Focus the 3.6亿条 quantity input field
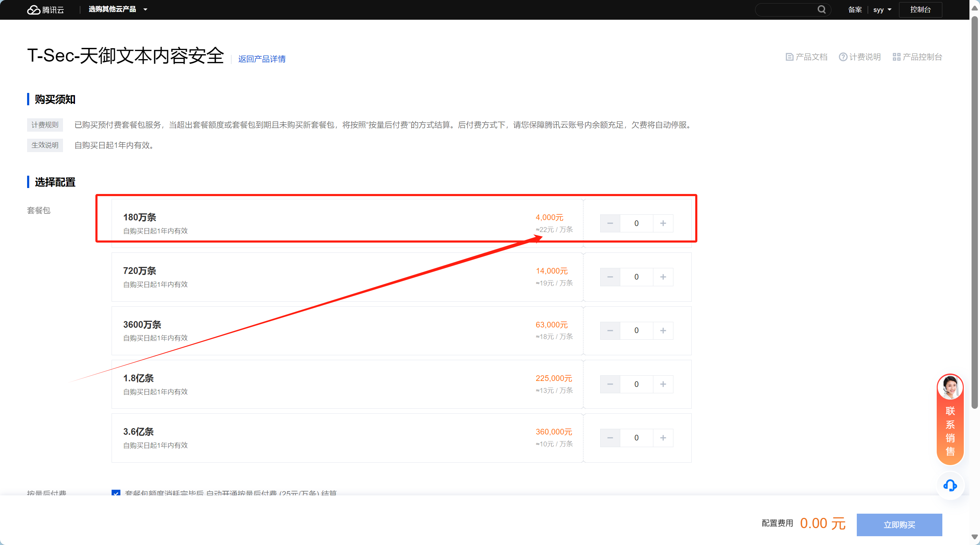This screenshot has width=980, height=545. pyautogui.click(x=636, y=438)
